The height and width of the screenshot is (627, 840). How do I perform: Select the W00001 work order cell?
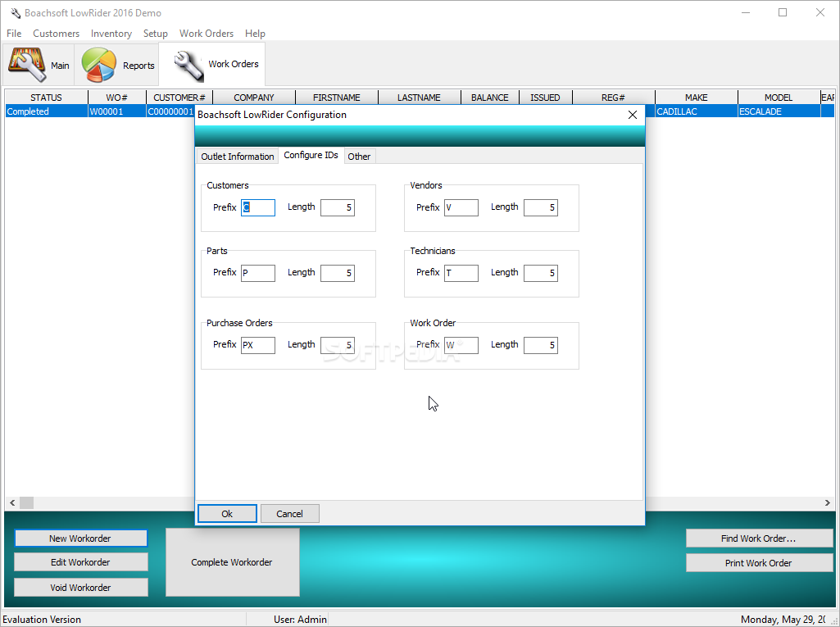click(117, 111)
